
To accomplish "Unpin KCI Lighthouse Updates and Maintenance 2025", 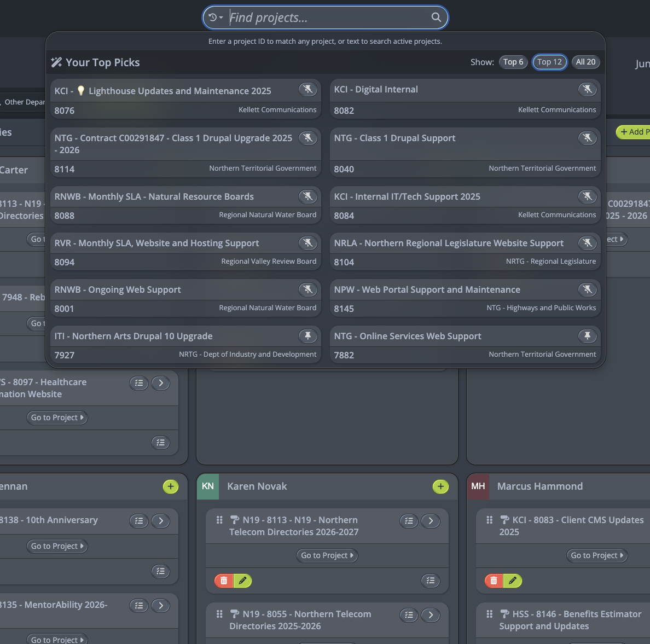I will [307, 89].
